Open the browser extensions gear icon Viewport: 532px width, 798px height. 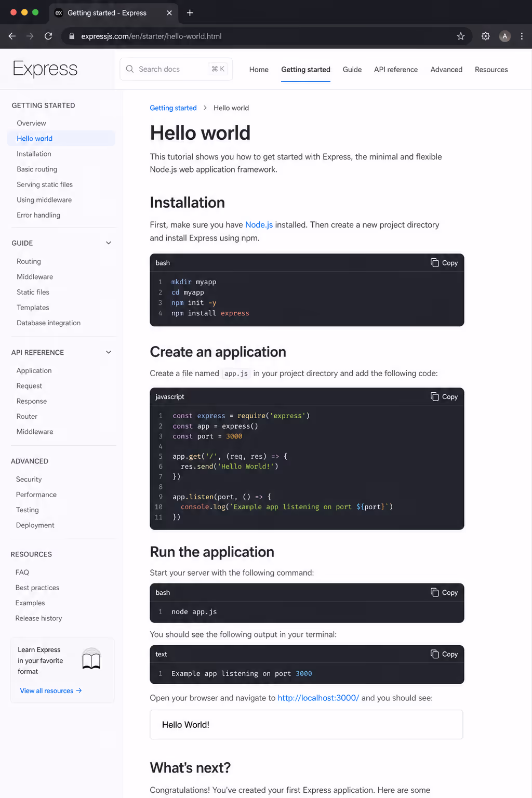tap(486, 36)
